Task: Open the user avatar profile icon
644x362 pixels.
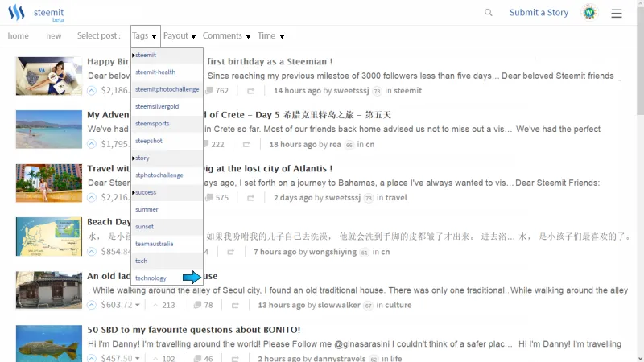Action: pyautogui.click(x=589, y=13)
